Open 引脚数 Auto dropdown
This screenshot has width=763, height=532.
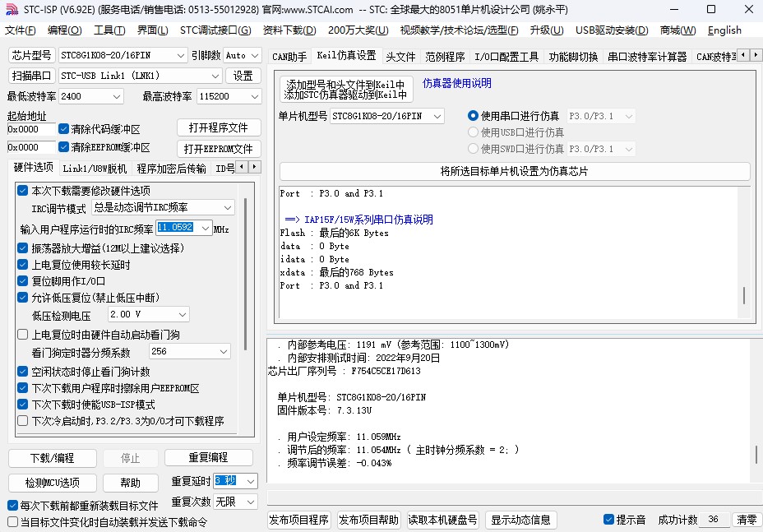point(243,55)
